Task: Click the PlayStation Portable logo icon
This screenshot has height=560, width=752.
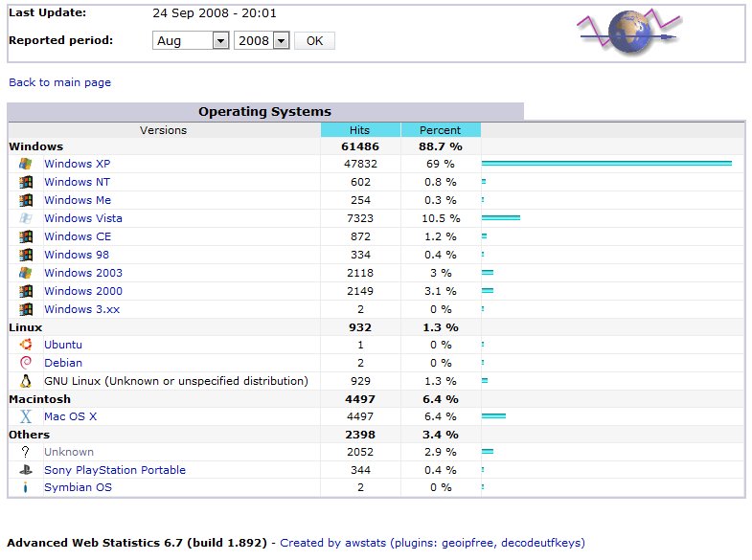Action: pyautogui.click(x=26, y=470)
